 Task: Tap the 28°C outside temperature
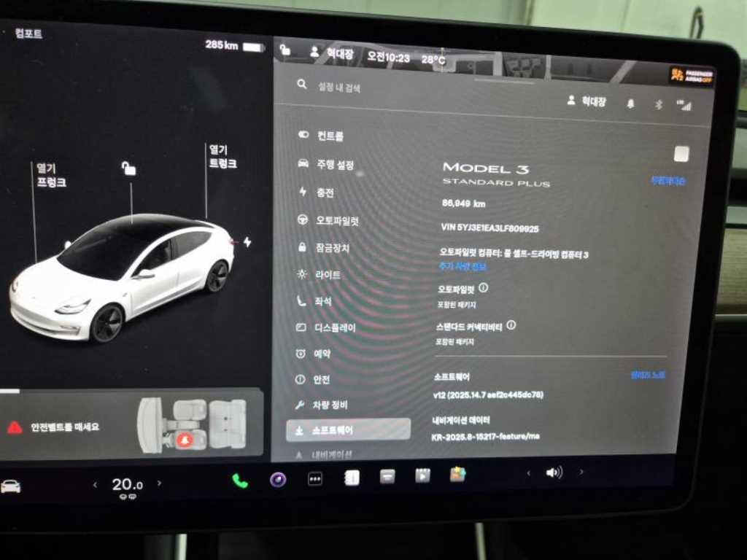pyautogui.click(x=433, y=60)
